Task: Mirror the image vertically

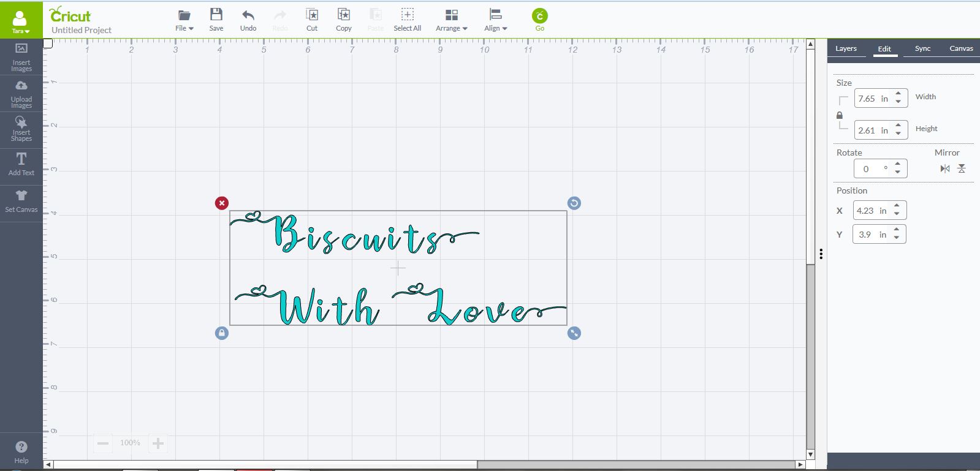Action: (x=962, y=168)
